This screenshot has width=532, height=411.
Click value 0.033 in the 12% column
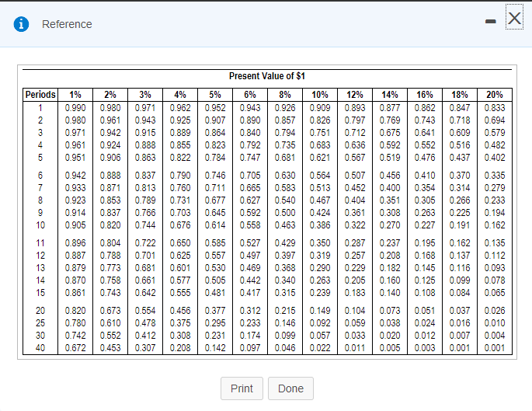point(355,336)
